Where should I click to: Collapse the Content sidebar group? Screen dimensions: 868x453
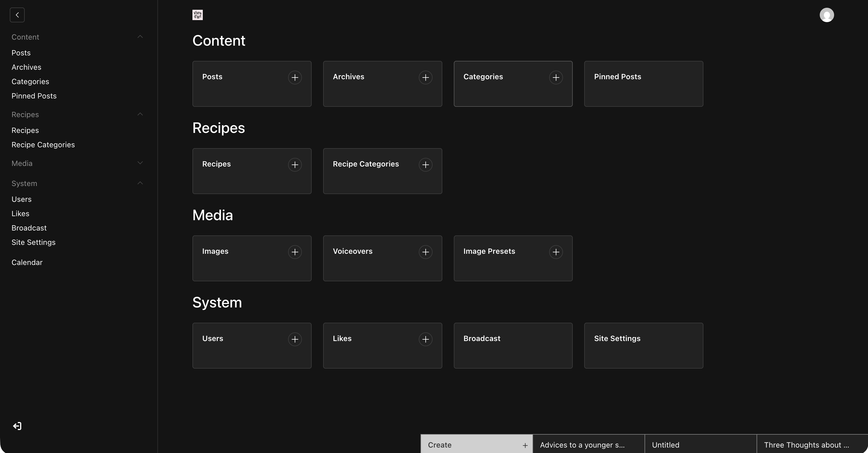pyautogui.click(x=140, y=37)
